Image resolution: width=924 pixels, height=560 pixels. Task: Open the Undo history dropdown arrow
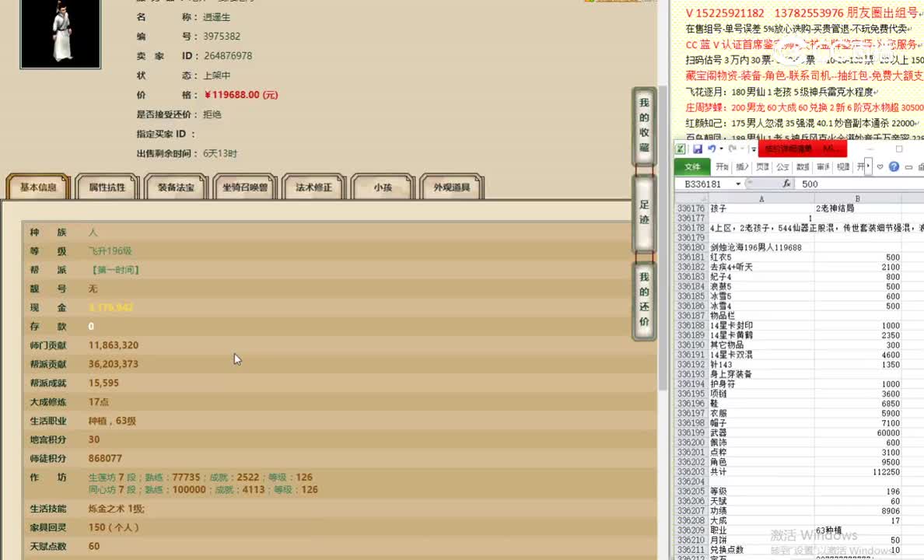[722, 150]
